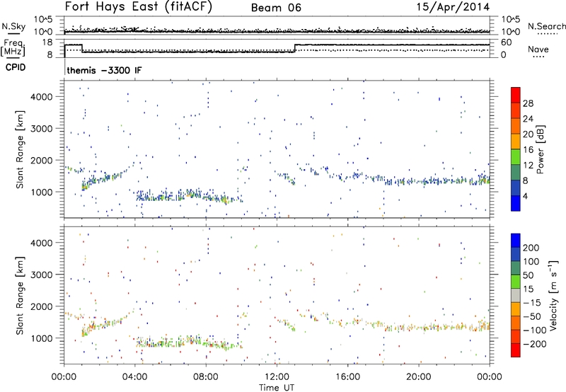
Task: Click 'Slant Range [km]' label of power panel
Action: (x=21, y=149)
